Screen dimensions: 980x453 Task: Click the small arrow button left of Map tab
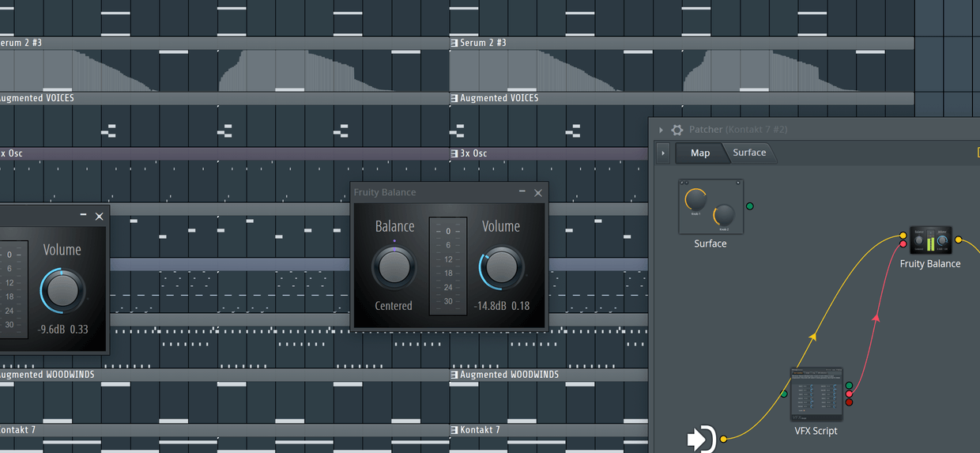click(x=663, y=153)
